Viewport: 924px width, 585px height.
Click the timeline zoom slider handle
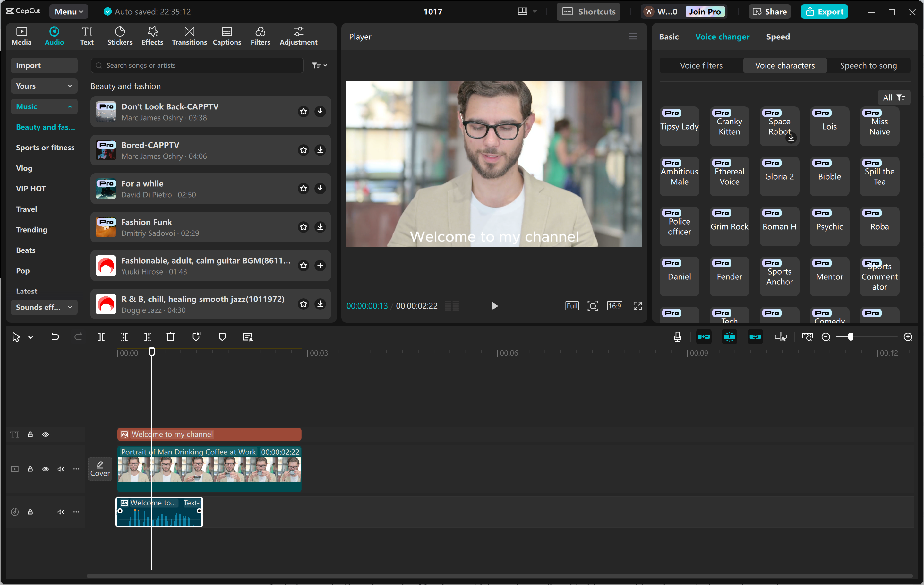pos(851,337)
